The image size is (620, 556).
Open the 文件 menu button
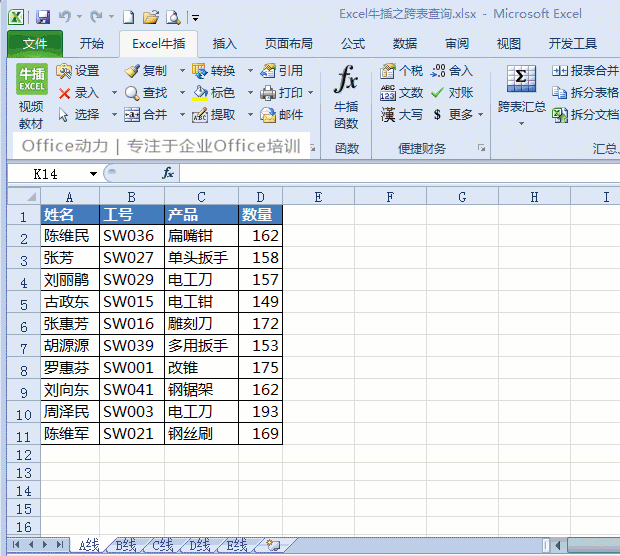[35, 43]
